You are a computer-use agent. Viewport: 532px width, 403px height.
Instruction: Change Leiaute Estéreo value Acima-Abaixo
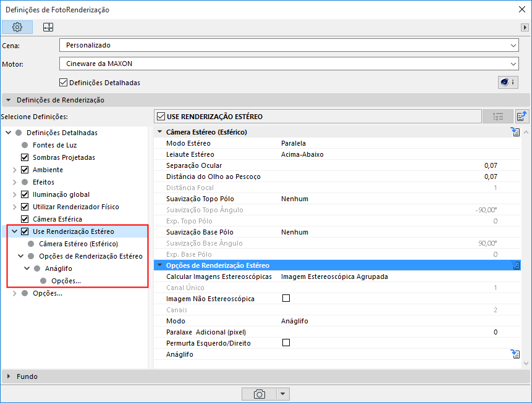coord(302,154)
